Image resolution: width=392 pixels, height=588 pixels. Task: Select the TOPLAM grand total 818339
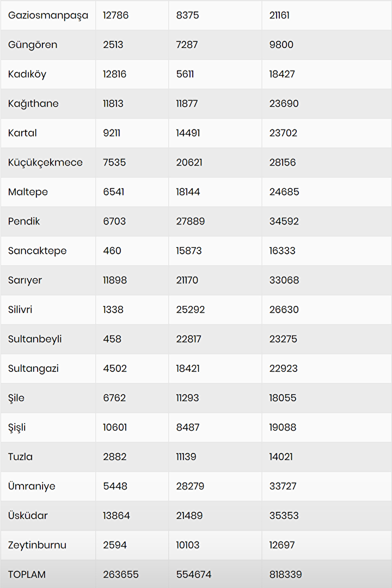(285, 574)
